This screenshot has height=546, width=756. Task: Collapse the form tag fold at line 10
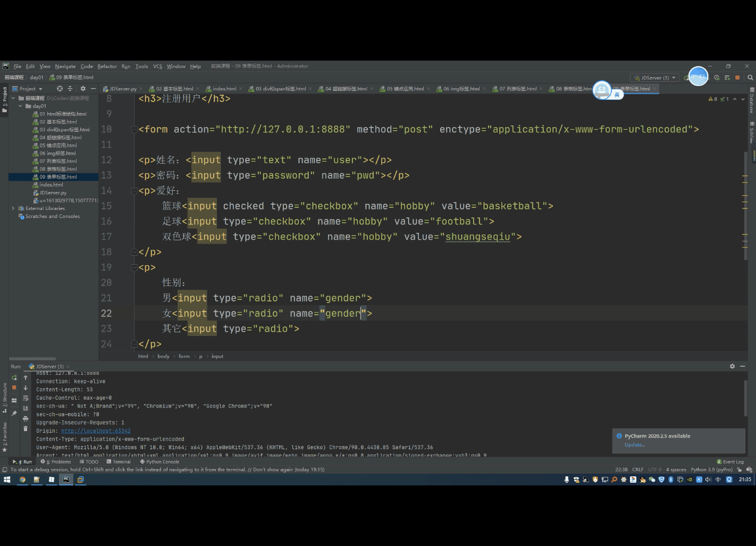[135, 130]
